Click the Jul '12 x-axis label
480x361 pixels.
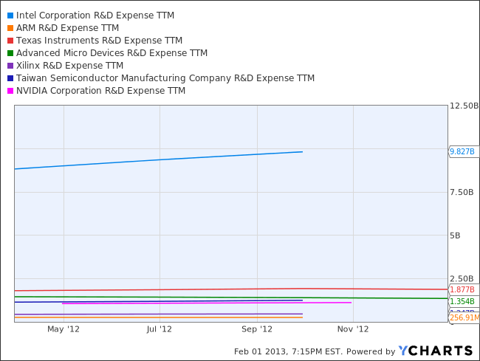click(x=159, y=329)
